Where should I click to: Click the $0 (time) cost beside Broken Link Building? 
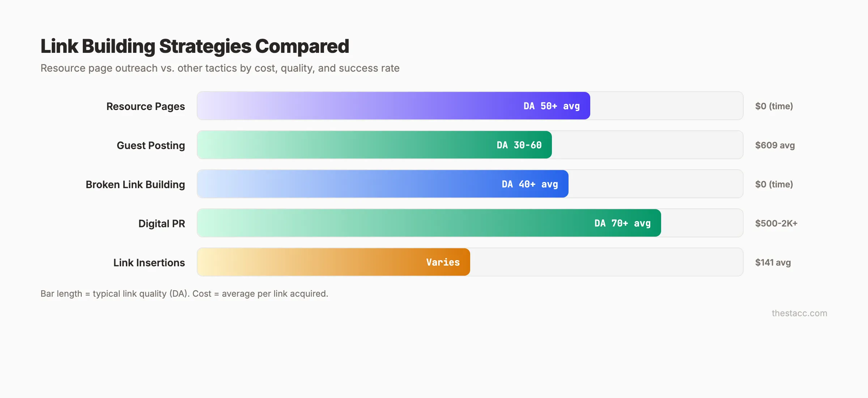click(x=774, y=185)
